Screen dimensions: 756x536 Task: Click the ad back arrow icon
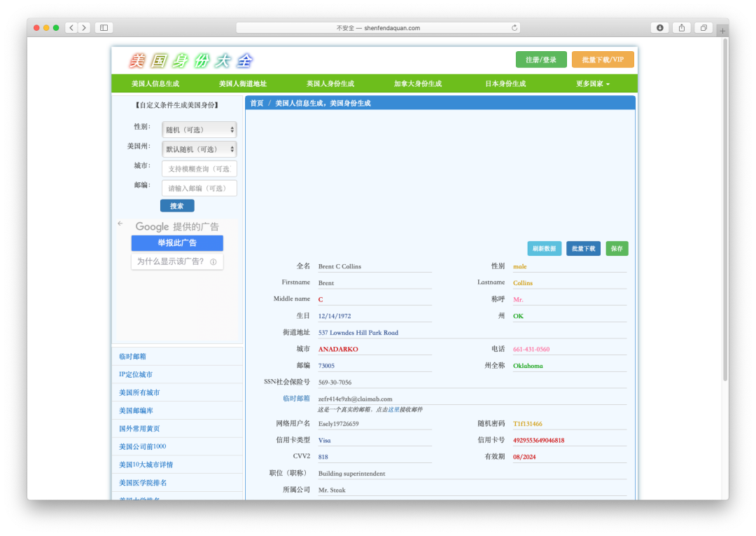tap(120, 224)
